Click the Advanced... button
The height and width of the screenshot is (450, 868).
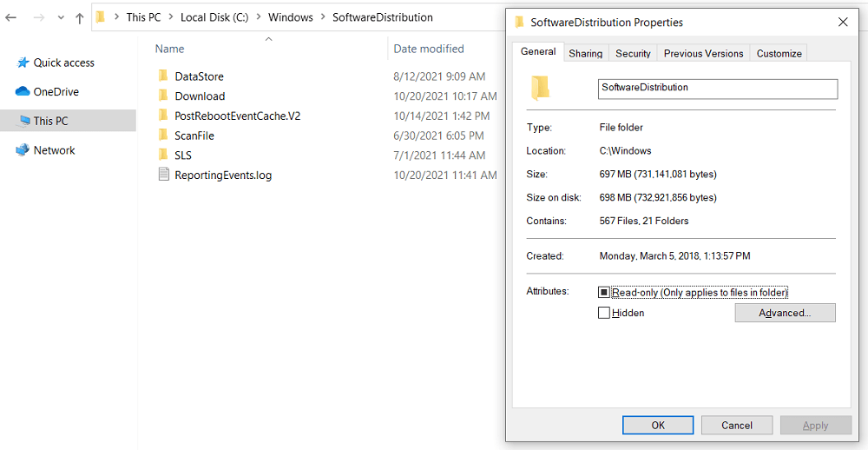tap(785, 313)
